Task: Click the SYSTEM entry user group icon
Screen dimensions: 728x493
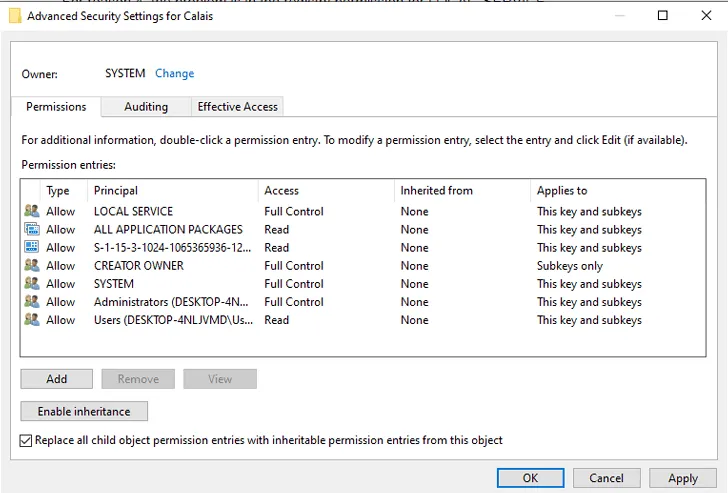Action: click(32, 283)
